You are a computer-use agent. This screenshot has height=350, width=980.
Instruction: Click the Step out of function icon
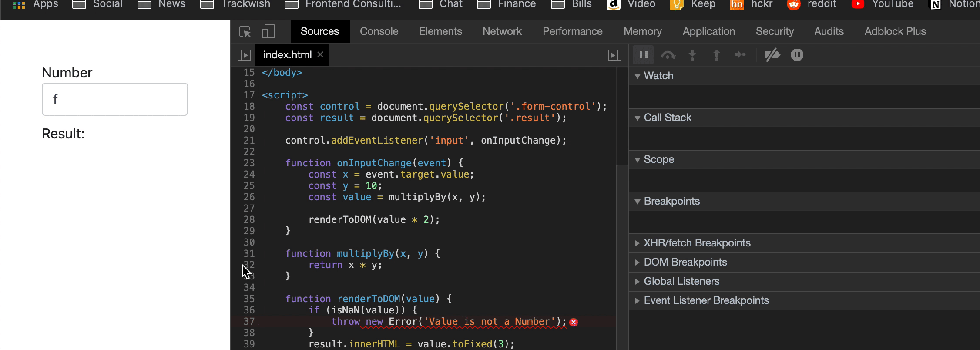[716, 55]
